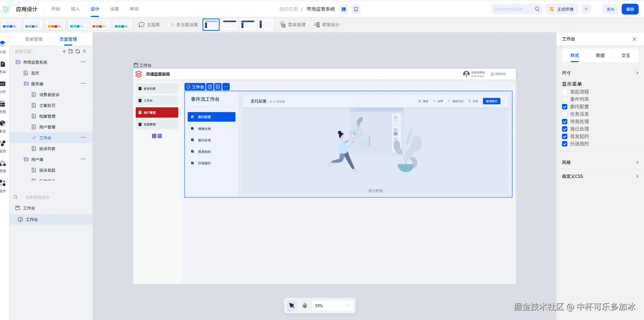Switch to the 交互 properties tab

pos(626,55)
